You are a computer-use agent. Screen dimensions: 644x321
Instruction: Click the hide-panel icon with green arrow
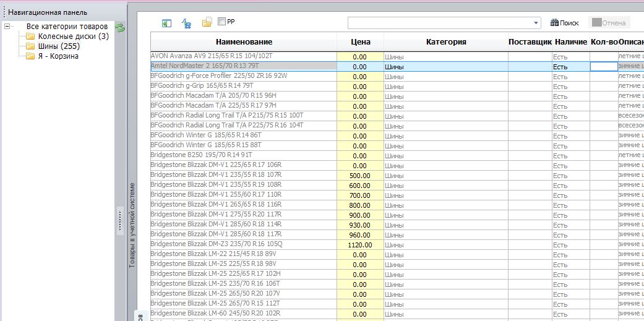[166, 24]
